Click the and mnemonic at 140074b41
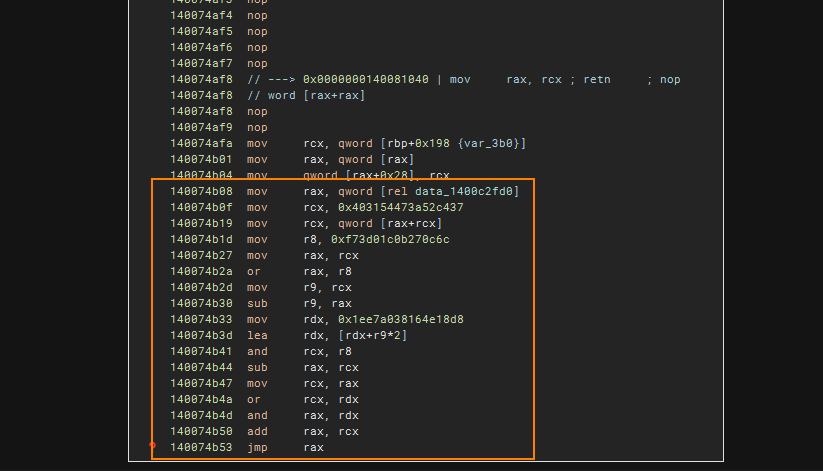The height and width of the screenshot is (471, 823). [257, 351]
